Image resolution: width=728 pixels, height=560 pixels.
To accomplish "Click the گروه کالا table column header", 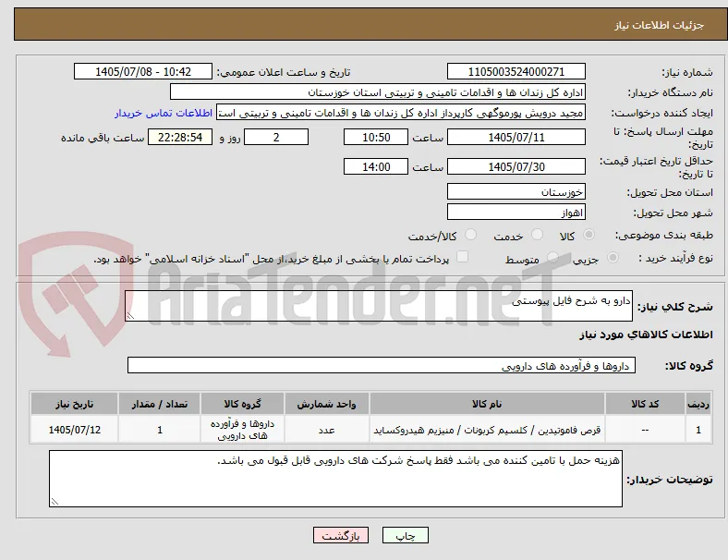I will pos(242,404).
